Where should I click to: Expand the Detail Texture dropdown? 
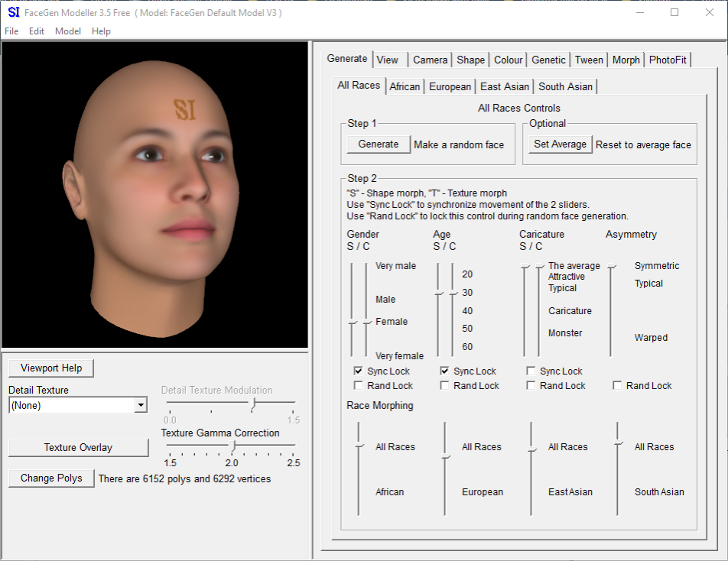coord(140,406)
